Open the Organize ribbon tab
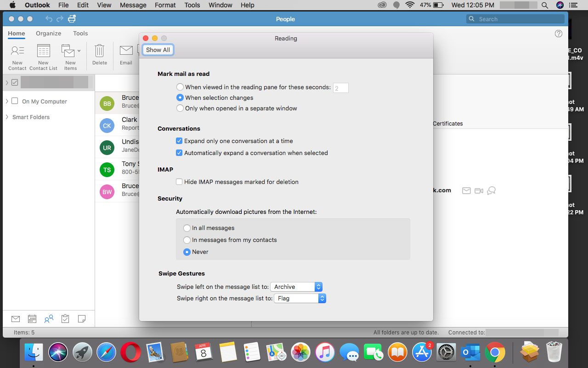Viewport: 588px width, 368px height. point(49,33)
